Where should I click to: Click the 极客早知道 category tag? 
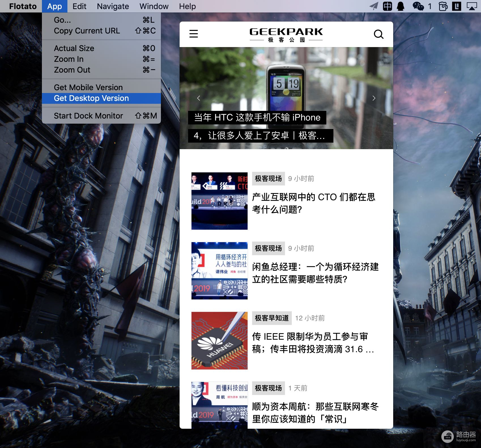[x=272, y=318]
